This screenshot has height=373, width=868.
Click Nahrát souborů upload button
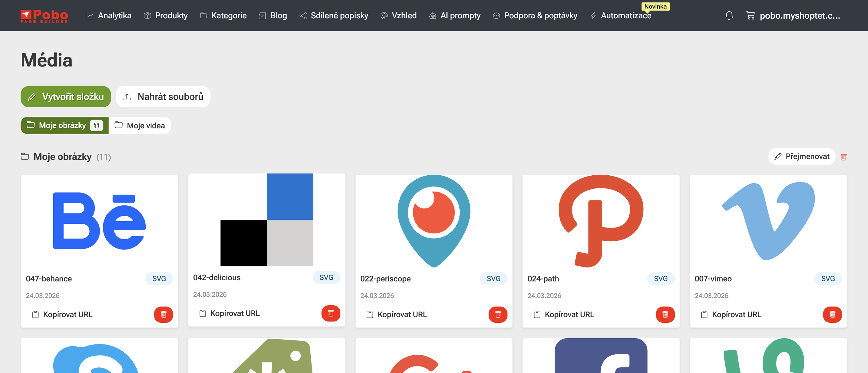163,97
